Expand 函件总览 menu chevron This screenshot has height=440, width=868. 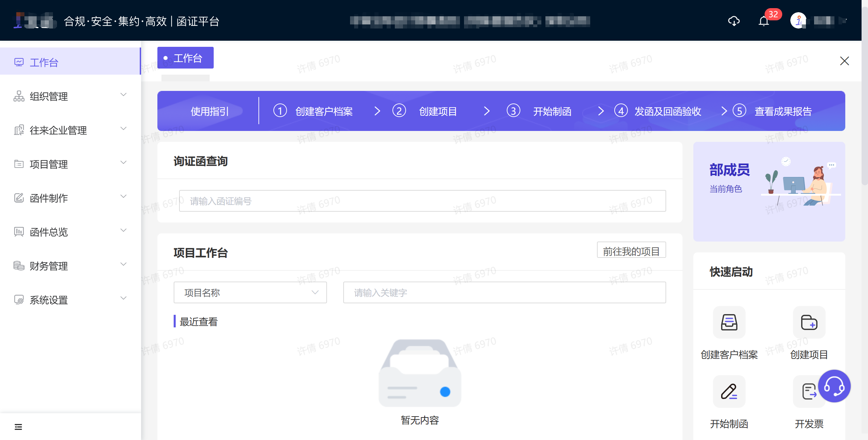point(124,230)
